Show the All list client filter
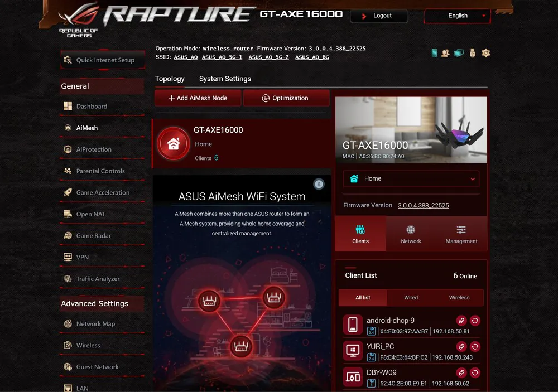558x392 pixels. [x=363, y=297]
